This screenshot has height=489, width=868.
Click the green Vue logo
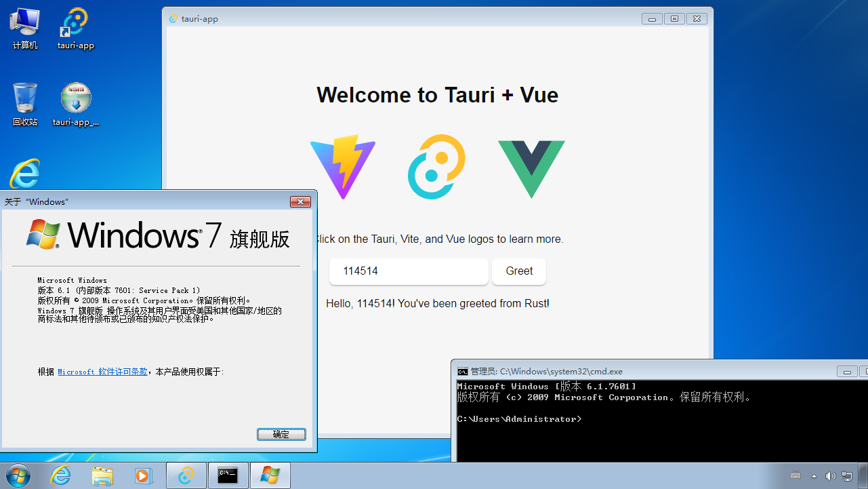[531, 170]
